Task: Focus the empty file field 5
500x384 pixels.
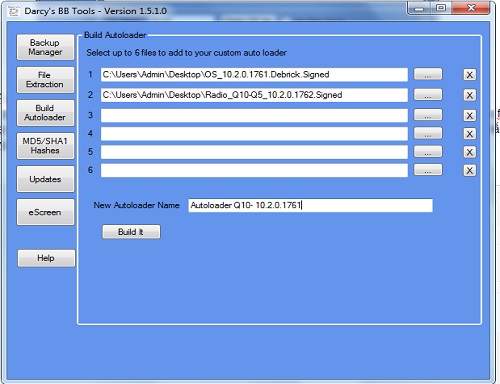Action: coord(254,152)
